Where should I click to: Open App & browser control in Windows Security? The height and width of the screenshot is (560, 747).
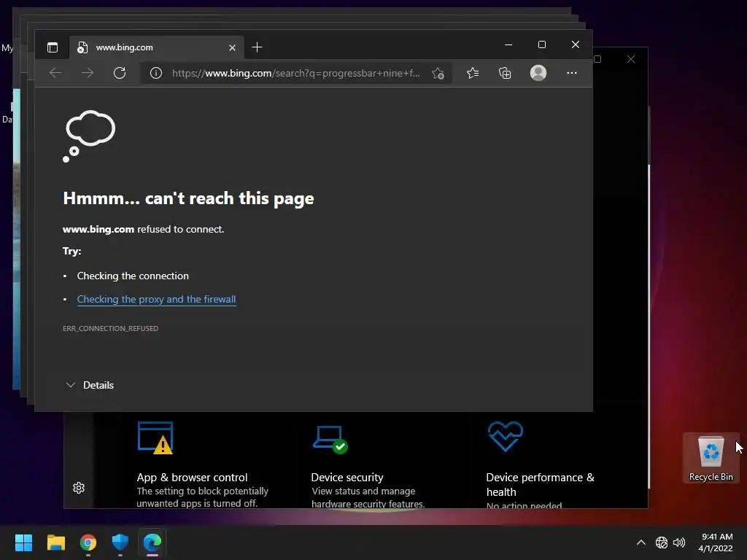[192, 477]
